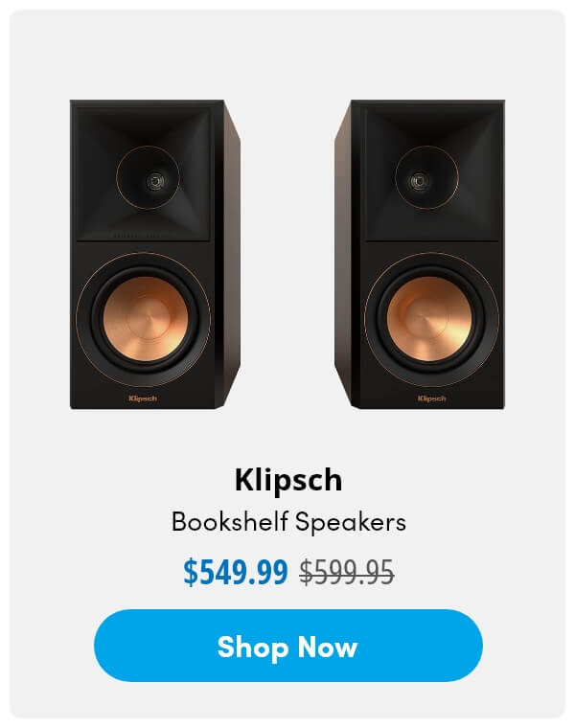
Task: Click the right speaker's copper woofer cone
Action: click(429, 319)
